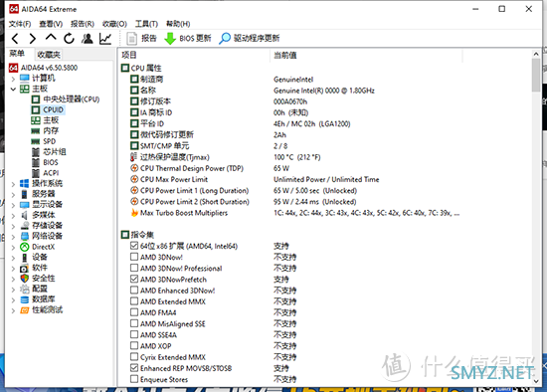This screenshot has height=392, width=547.
Task: Click the 内存 memory module icon
Action: click(x=35, y=131)
